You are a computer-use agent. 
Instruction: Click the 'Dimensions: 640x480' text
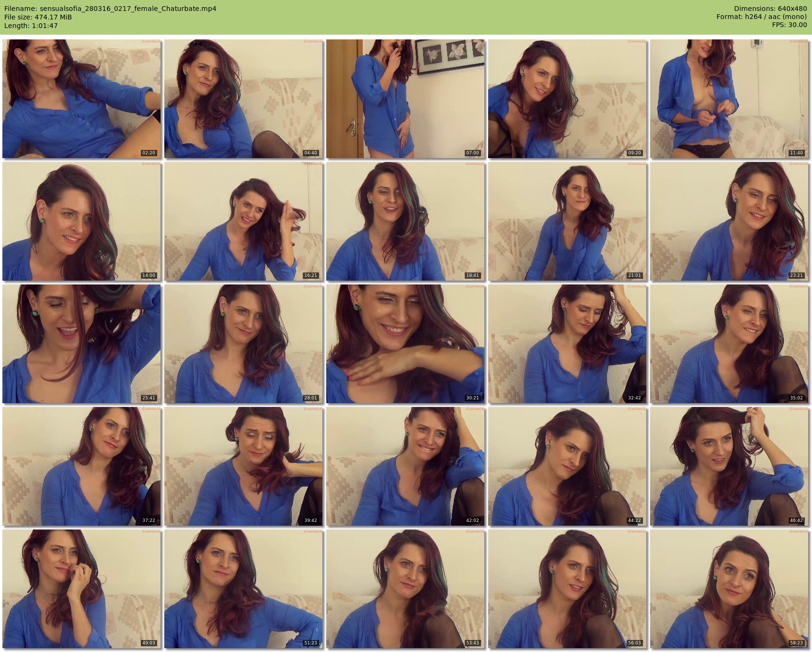click(770, 9)
